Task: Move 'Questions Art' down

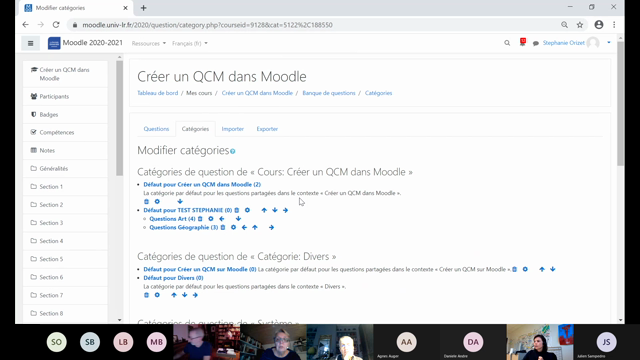Action: (238, 219)
